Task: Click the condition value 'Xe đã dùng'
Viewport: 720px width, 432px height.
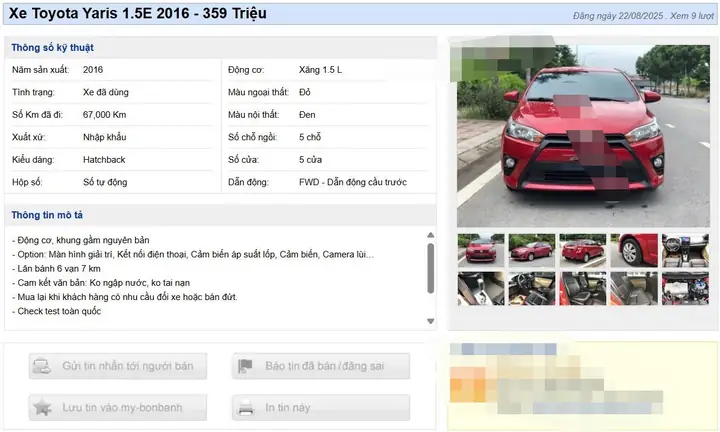Action: (106, 92)
